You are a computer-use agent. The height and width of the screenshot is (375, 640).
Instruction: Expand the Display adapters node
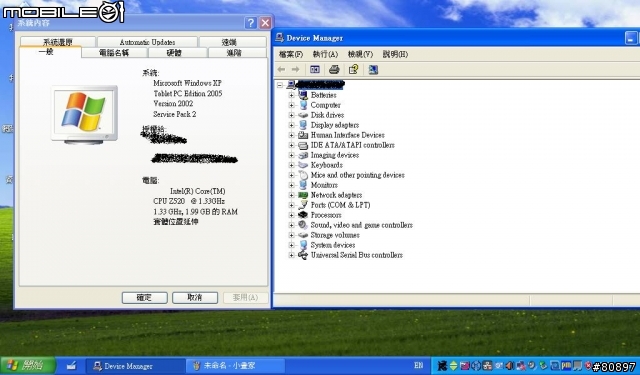(x=291, y=125)
